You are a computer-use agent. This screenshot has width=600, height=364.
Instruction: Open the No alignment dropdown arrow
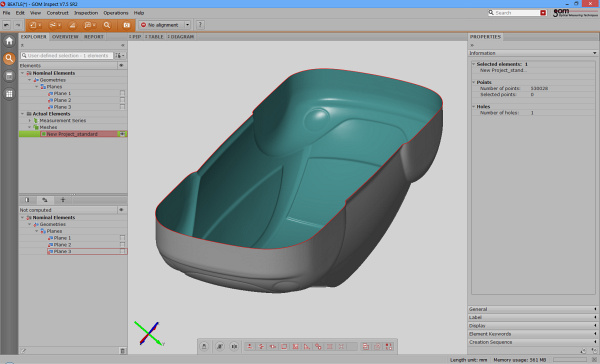(188, 25)
